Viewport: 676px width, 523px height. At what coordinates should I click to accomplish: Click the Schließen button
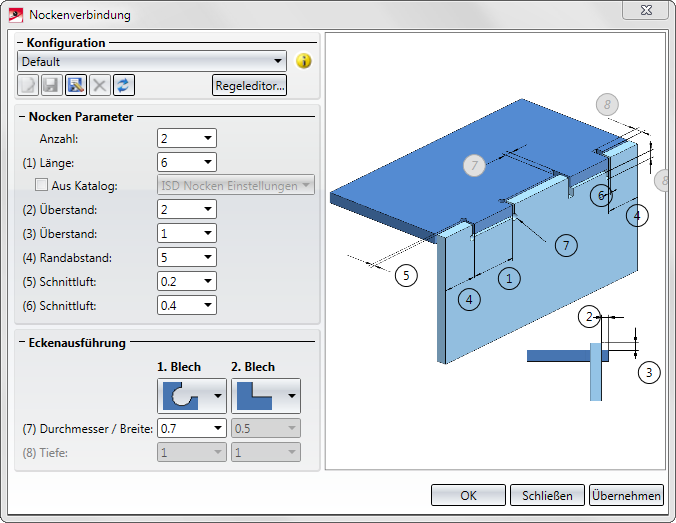click(x=547, y=495)
